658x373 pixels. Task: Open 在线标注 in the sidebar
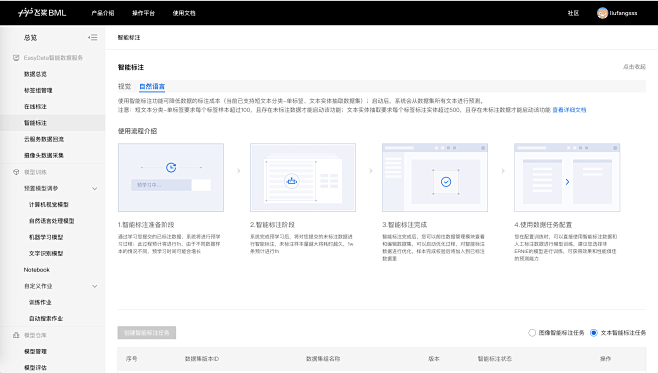tap(35, 107)
